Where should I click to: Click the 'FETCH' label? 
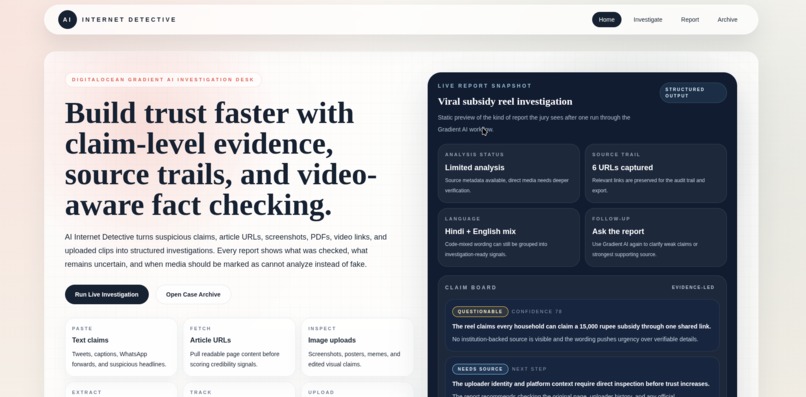point(200,329)
